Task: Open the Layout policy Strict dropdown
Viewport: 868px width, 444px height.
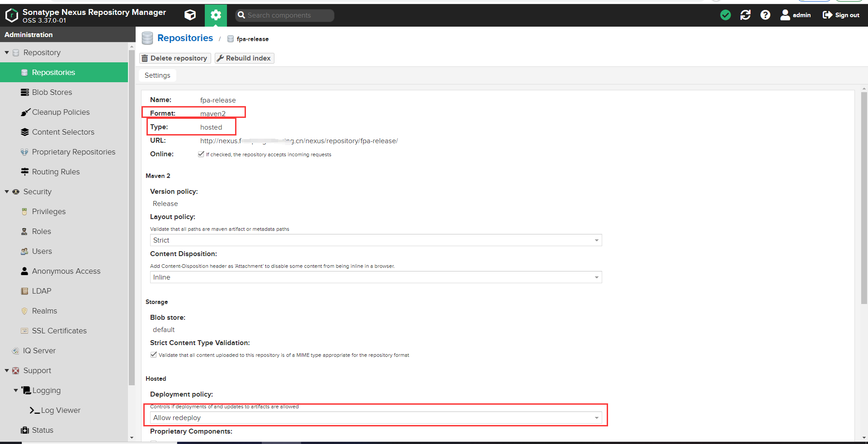Action: point(376,240)
